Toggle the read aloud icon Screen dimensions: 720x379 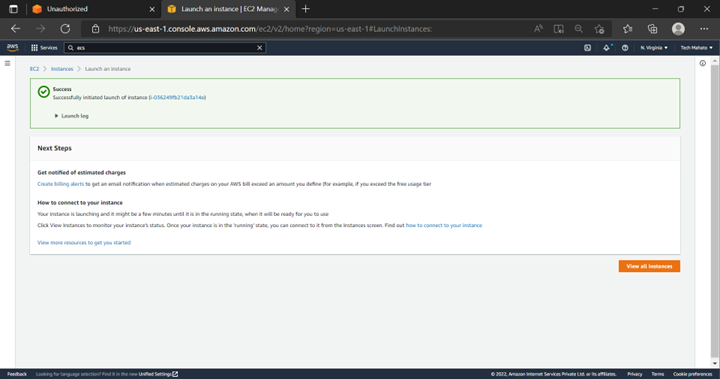point(538,29)
